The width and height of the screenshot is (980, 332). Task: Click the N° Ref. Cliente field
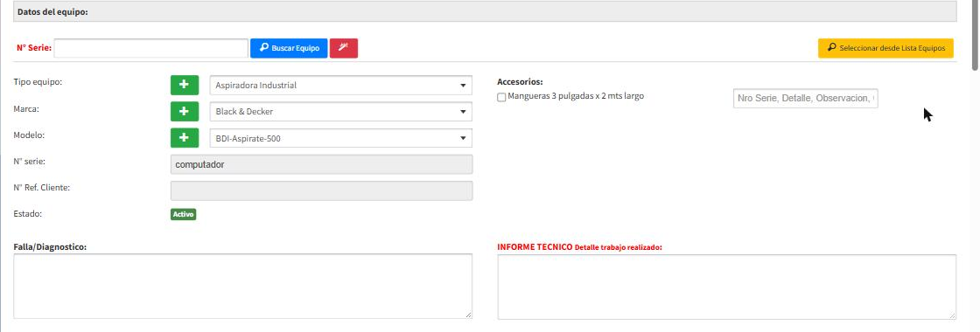click(x=321, y=190)
